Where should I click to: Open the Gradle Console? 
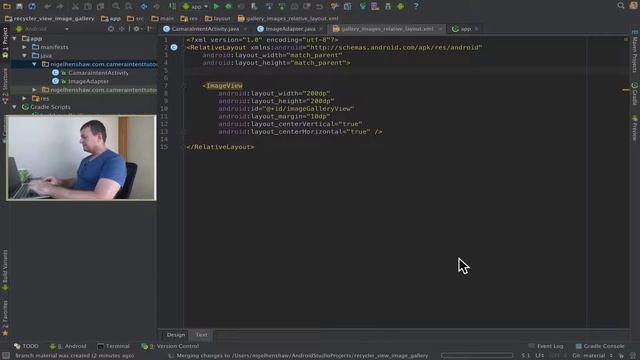(600, 346)
